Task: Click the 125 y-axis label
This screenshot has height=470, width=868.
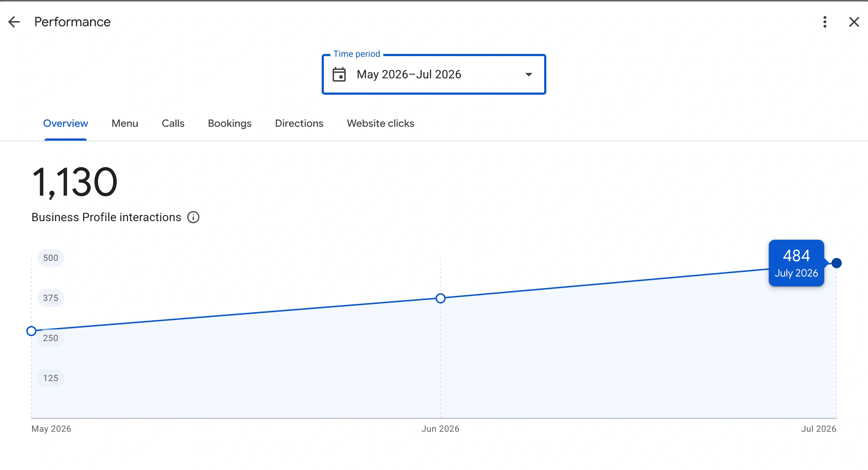Action: tap(51, 378)
